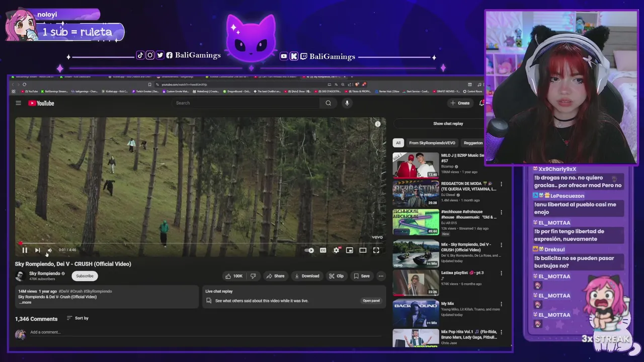
Task: Open Sky Rompiendo channel name link
Action: pyautogui.click(x=45, y=274)
